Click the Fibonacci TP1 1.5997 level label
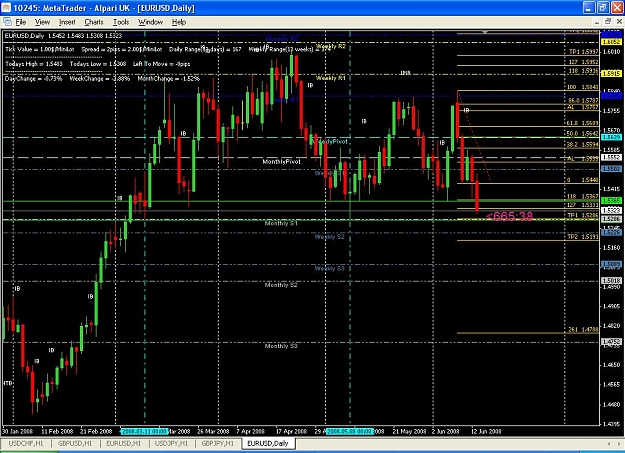The width and height of the screenshot is (625, 453). pyautogui.click(x=584, y=52)
